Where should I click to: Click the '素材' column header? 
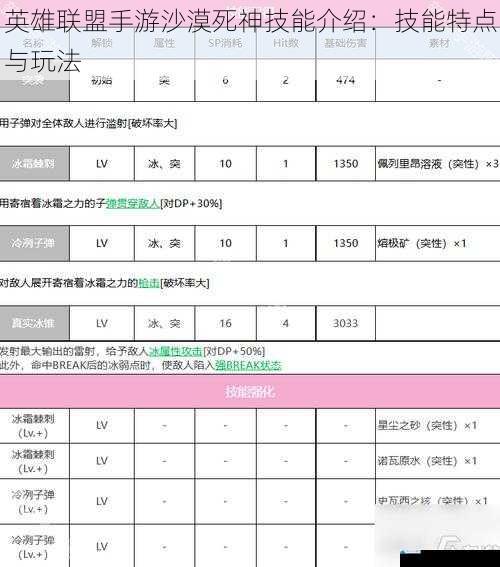(439, 43)
